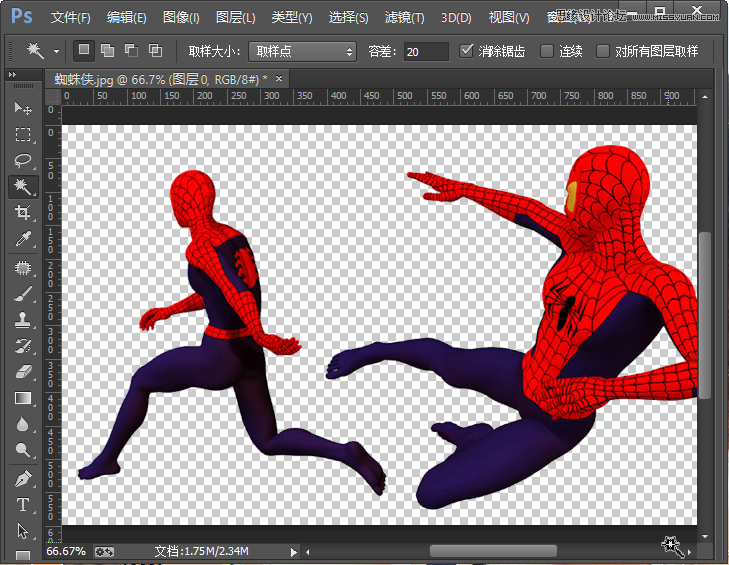Open status bar info flyout arrow

pyautogui.click(x=293, y=552)
